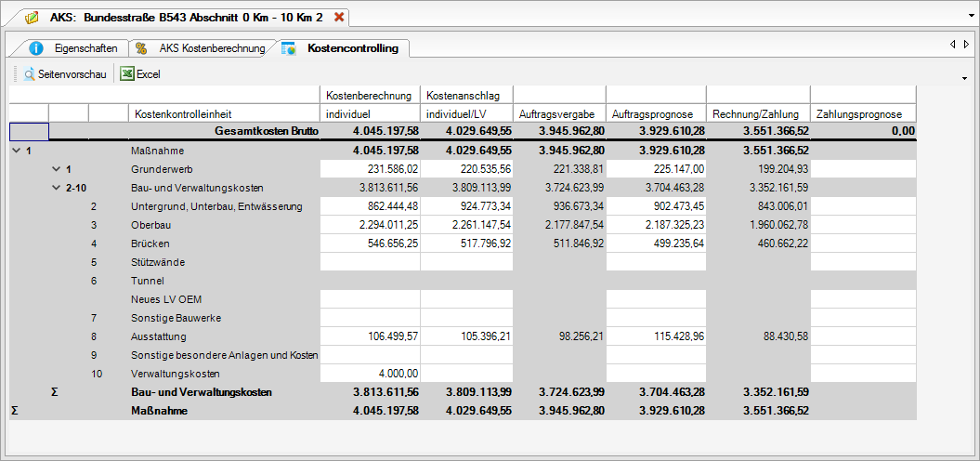The height and width of the screenshot is (461, 980).
Task: Click the sigma Maßnahme sum row label
Action: (x=160, y=411)
